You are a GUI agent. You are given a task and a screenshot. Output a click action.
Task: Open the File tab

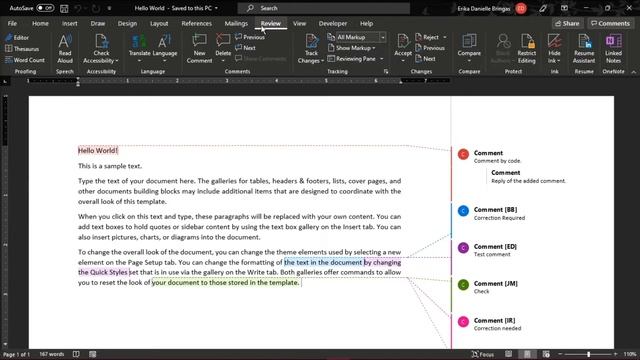(12, 23)
